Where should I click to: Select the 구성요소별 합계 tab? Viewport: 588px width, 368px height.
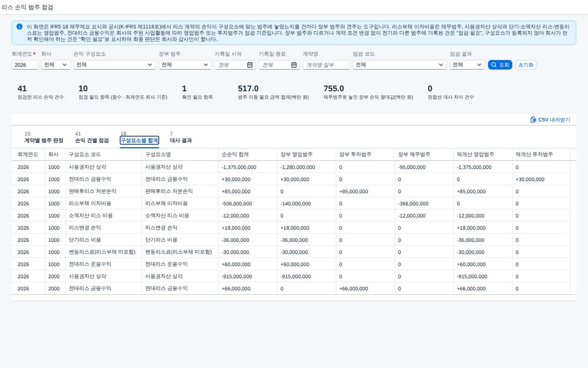139,140
